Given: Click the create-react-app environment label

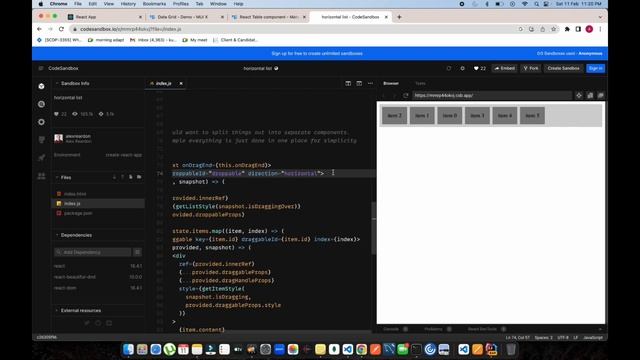Looking at the screenshot, I should [x=124, y=155].
